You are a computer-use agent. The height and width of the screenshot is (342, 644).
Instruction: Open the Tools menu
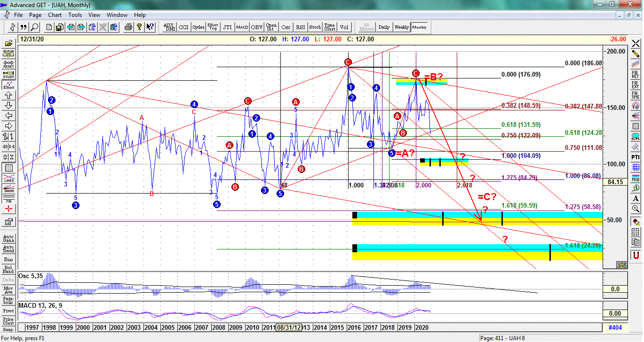tap(75, 15)
